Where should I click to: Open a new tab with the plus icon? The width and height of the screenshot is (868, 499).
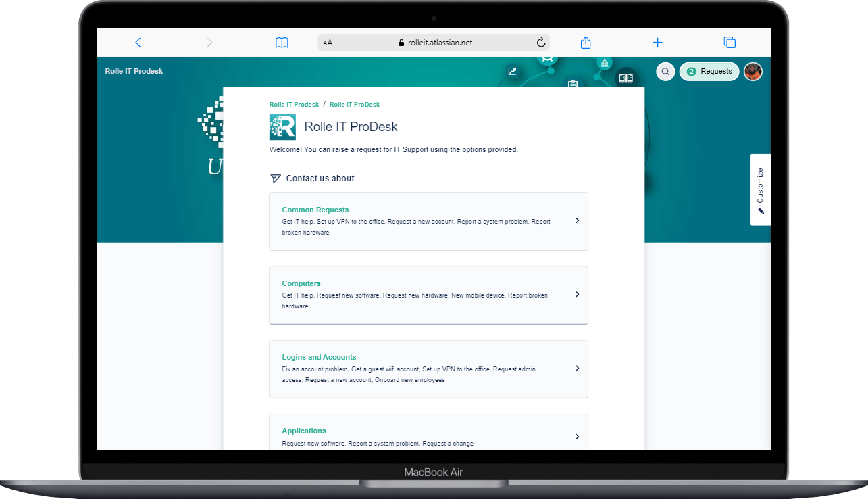tap(657, 42)
